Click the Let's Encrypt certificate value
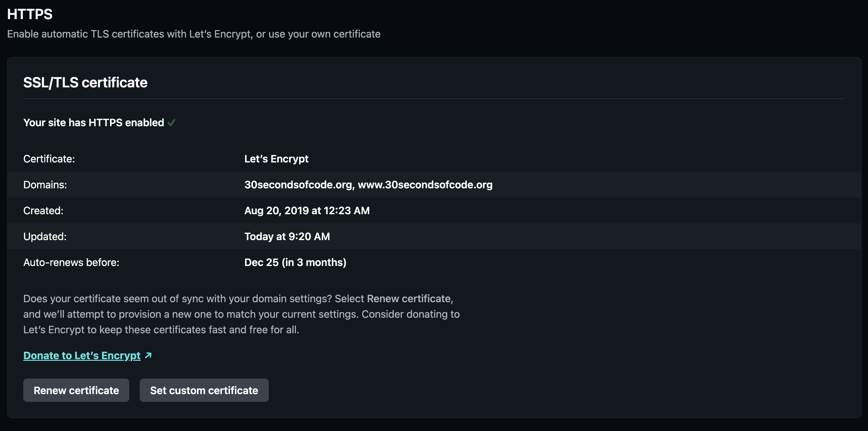Image resolution: width=868 pixels, height=431 pixels. (276, 159)
